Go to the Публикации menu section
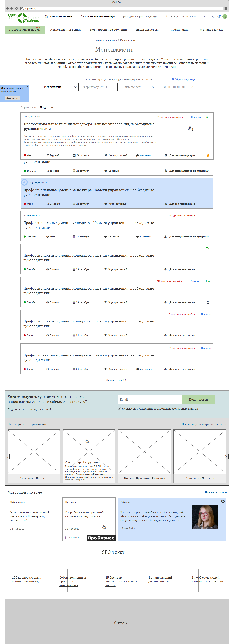 point(179,30)
